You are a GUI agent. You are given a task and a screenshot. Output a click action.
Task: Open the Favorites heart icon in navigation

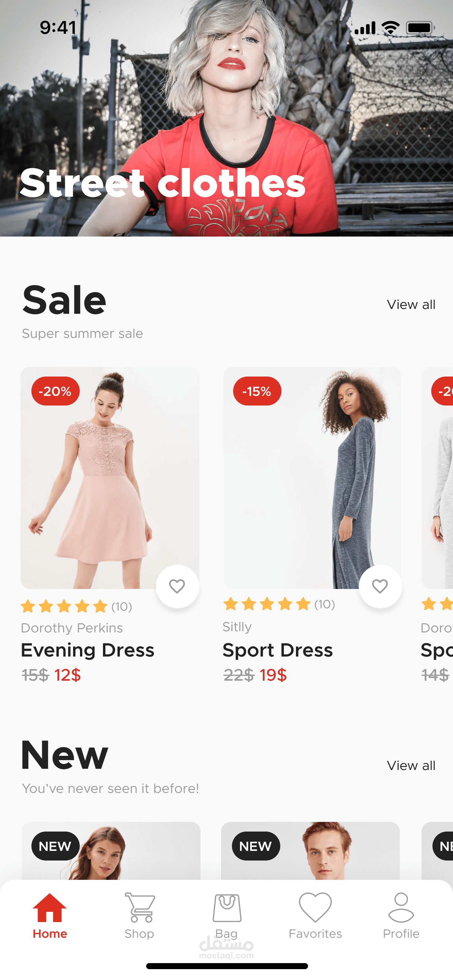(315, 907)
